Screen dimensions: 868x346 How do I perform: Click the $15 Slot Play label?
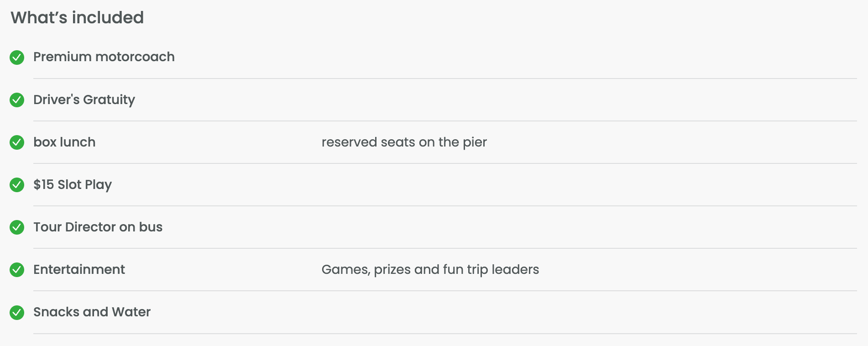coord(73,185)
